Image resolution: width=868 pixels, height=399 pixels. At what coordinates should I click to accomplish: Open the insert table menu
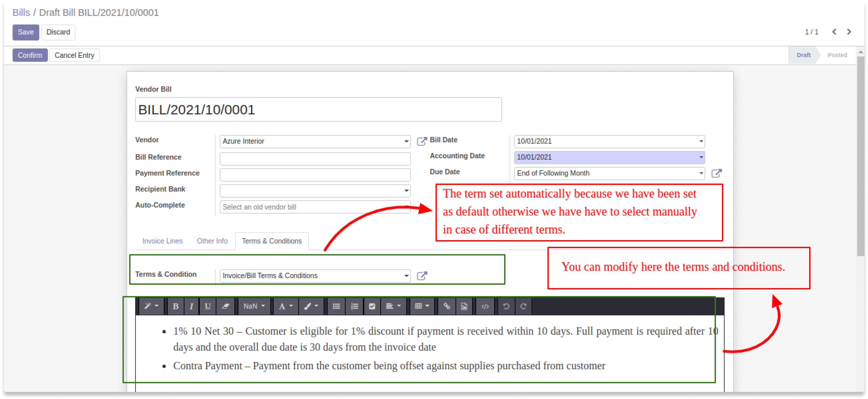click(422, 306)
